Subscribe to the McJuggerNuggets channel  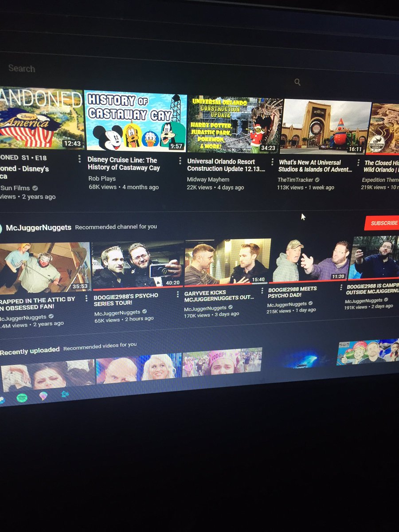(382, 223)
